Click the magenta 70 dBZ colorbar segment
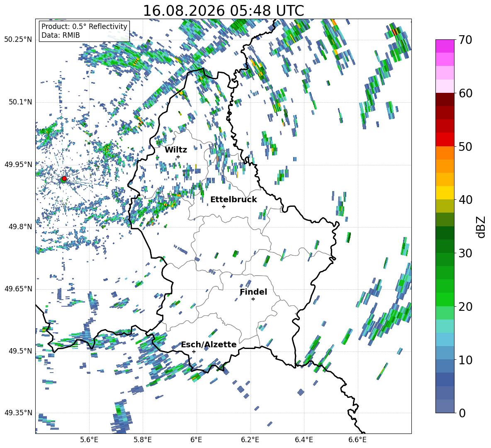Viewport: 491px width, 448px height. tap(445, 46)
